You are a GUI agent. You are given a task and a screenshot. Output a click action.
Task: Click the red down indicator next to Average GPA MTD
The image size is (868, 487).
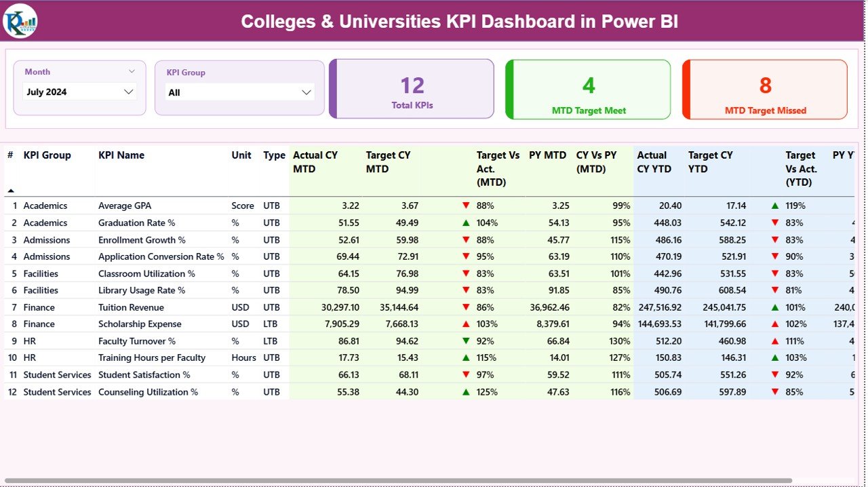click(467, 205)
